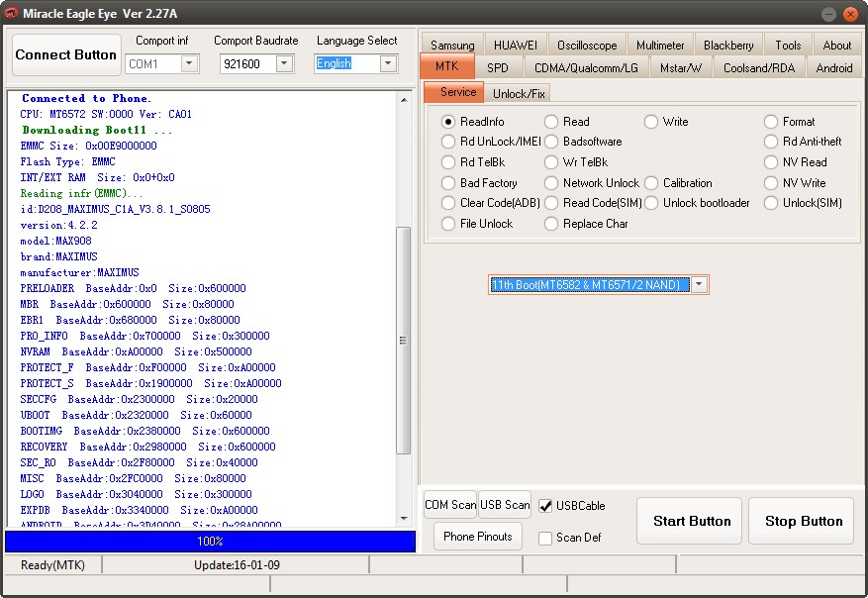Choose the NV Write option

(771, 183)
